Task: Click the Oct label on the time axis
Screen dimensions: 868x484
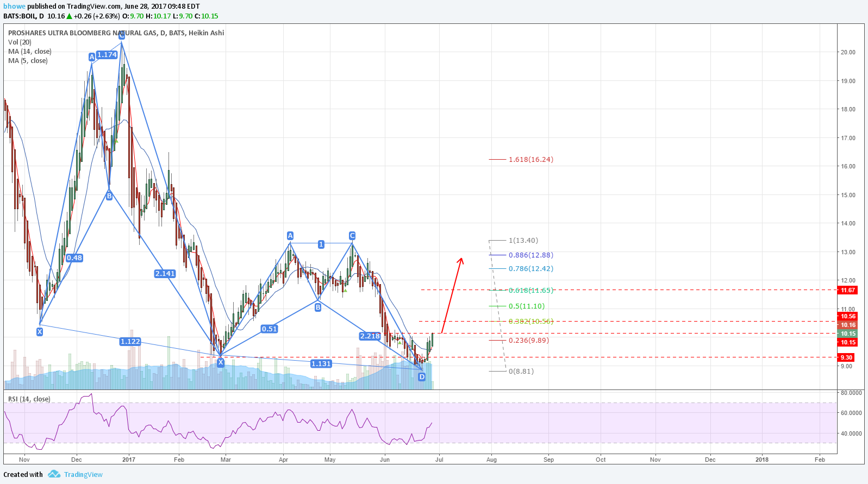Action: [601, 460]
